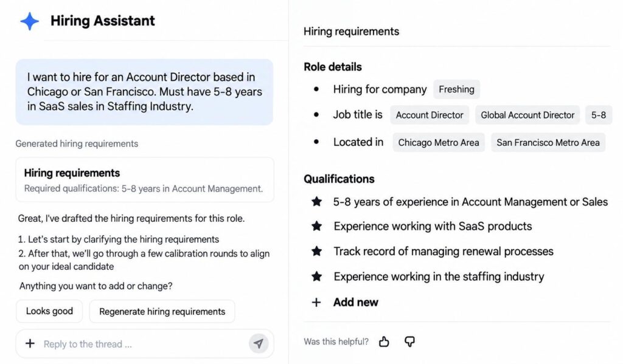Toggle star for staffing industry qualification
Image resolution: width=623 pixels, height=364 pixels.
tap(316, 276)
